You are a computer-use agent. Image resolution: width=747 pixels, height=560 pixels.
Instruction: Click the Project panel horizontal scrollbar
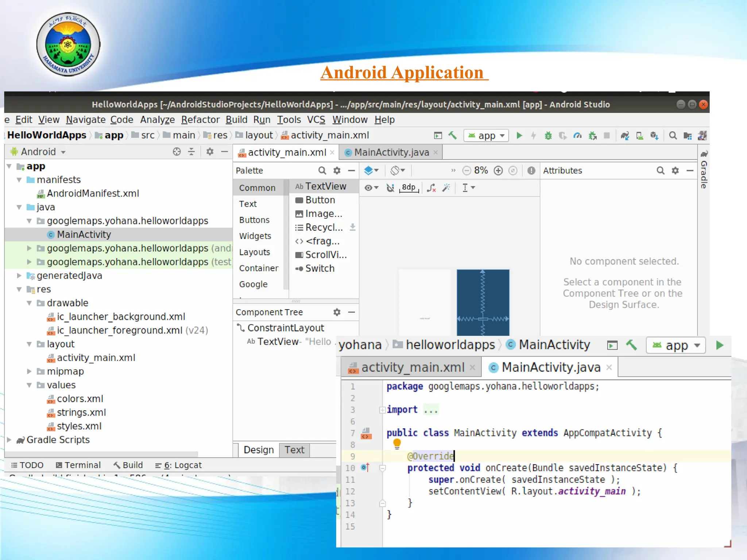coord(102,454)
